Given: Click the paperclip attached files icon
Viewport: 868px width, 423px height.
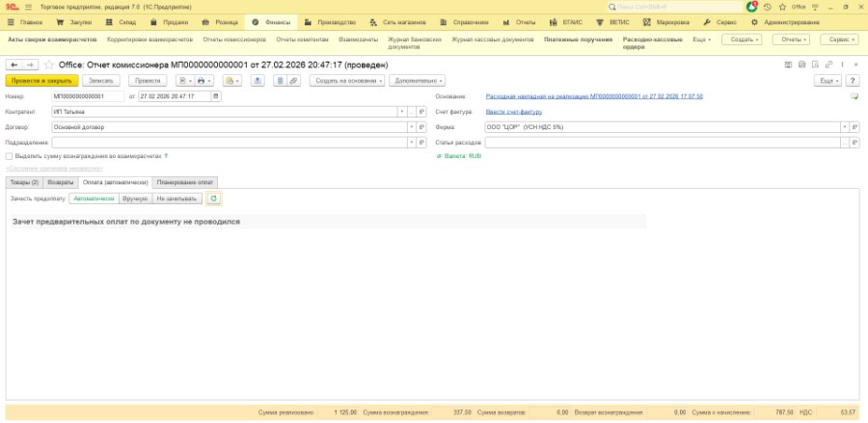Looking at the screenshot, I should point(293,81).
